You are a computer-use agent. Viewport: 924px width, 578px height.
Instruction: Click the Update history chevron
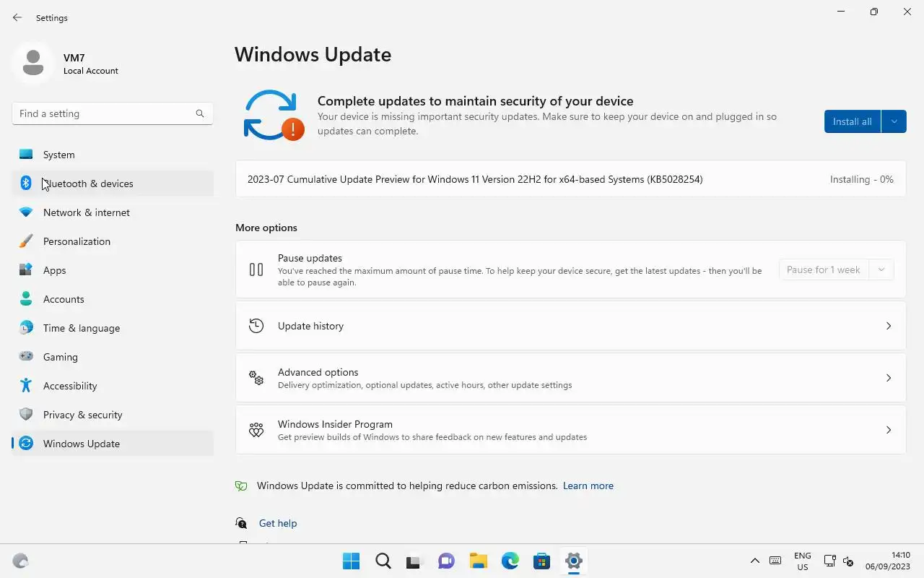889,326
